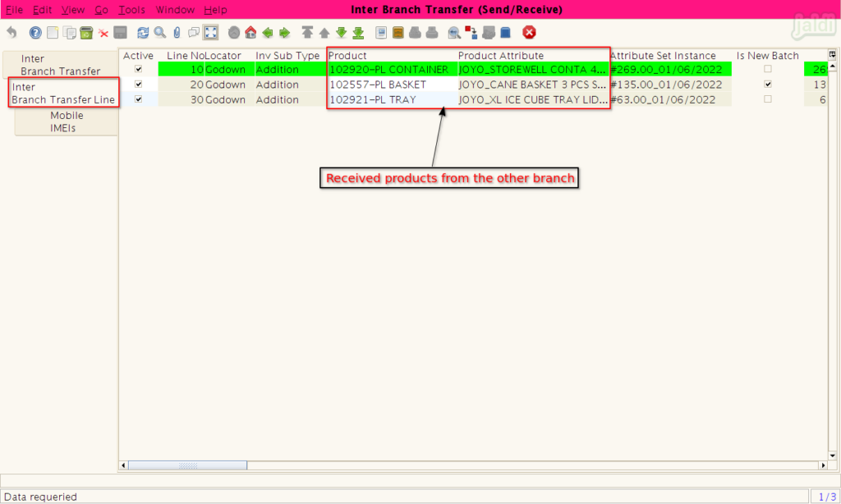Sort by the Product column header

(391, 56)
